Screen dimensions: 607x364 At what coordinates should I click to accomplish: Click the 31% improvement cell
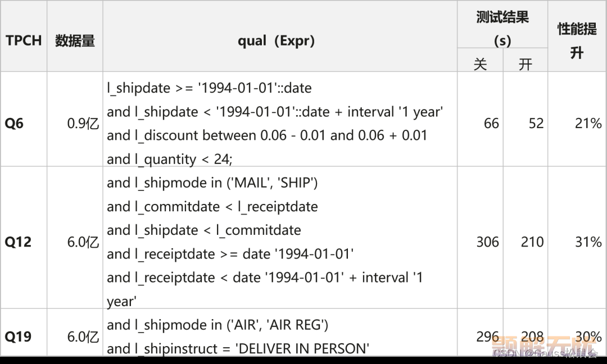tap(588, 242)
